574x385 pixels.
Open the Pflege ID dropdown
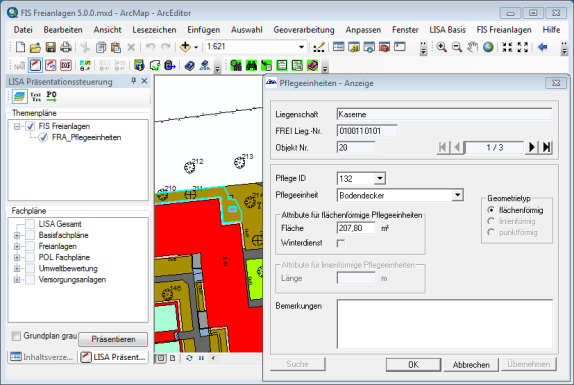coord(380,179)
